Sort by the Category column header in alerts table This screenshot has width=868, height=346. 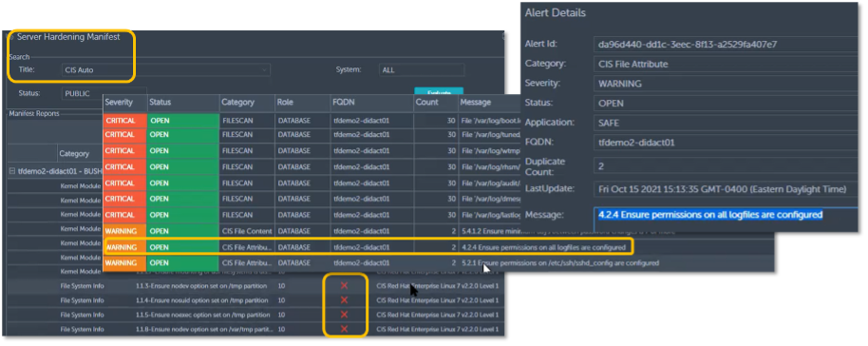point(247,103)
